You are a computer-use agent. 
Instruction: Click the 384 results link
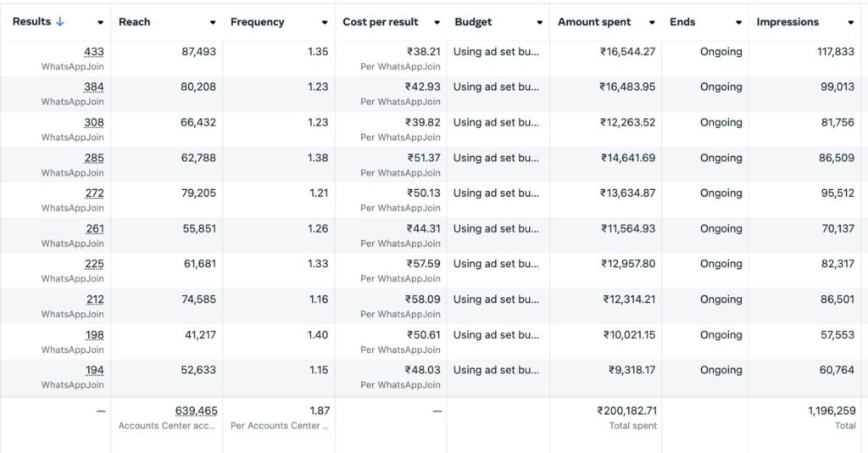click(94, 87)
